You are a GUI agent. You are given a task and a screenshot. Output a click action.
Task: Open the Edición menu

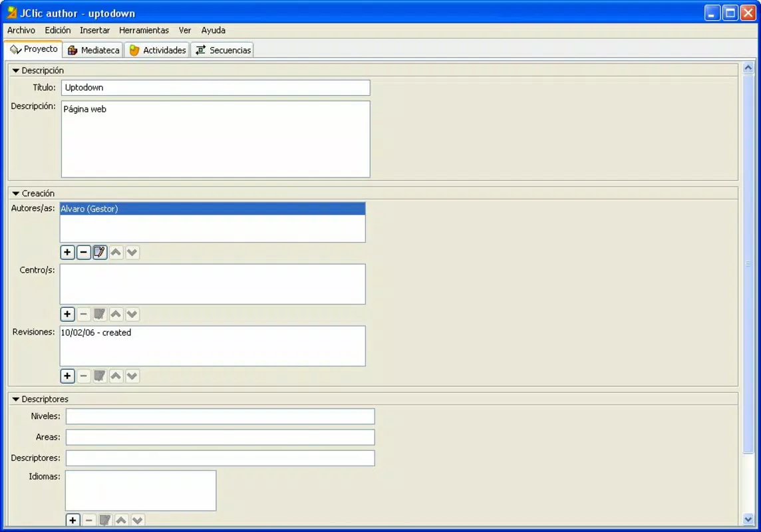[x=58, y=30]
